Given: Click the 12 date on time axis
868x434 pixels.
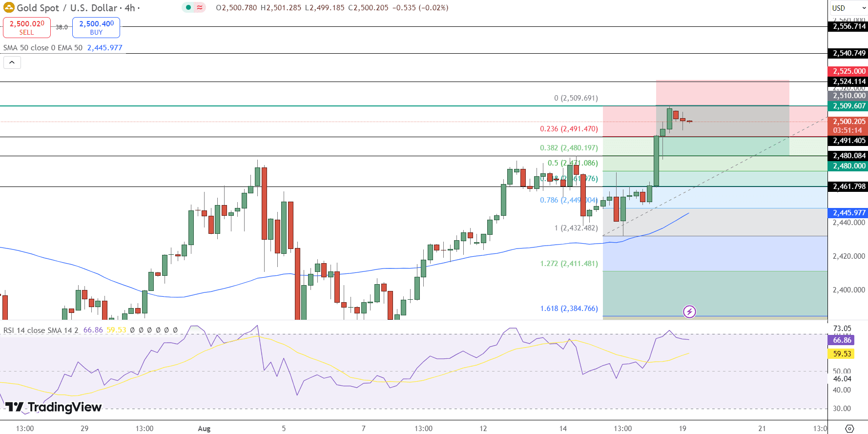Looking at the screenshot, I should (483, 429).
